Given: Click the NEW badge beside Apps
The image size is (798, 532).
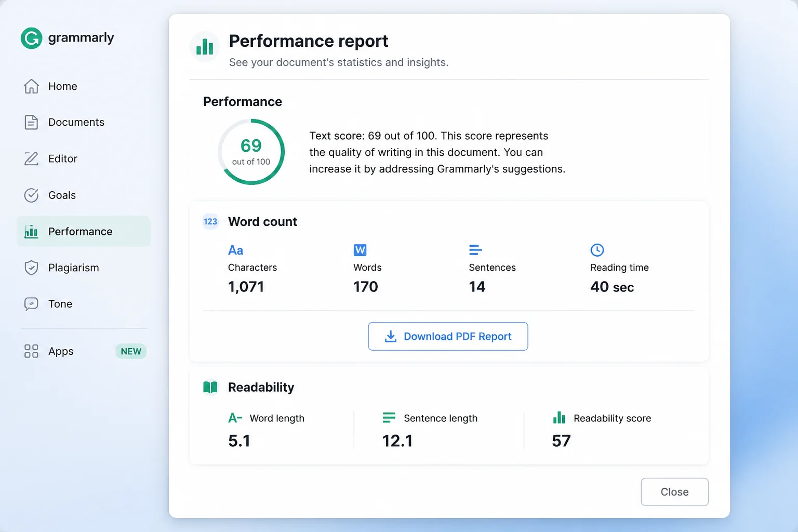Looking at the screenshot, I should tap(131, 352).
